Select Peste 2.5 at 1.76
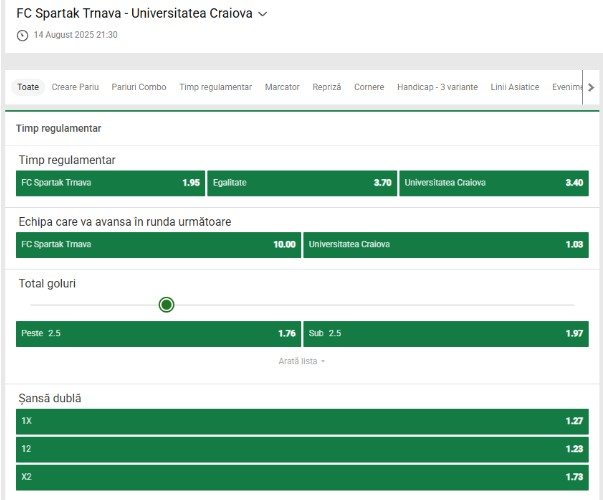The width and height of the screenshot is (603, 500). click(x=158, y=334)
